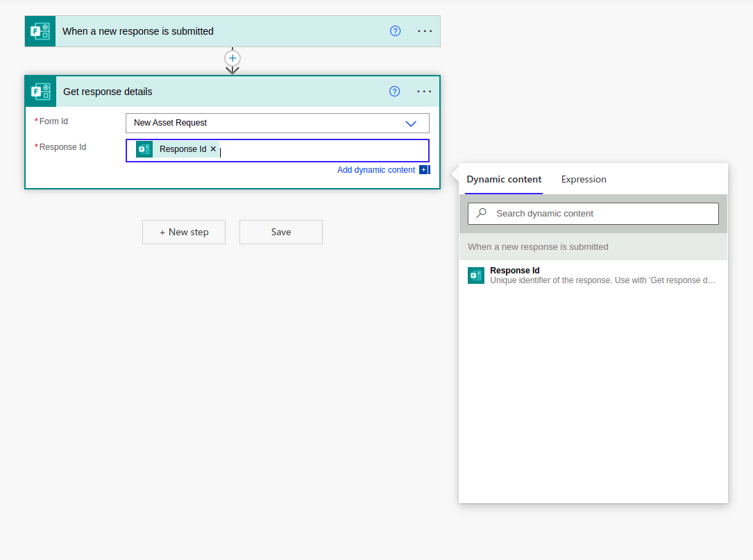Open the Get response details ellipsis menu
This screenshot has height=560, width=753.
click(425, 91)
